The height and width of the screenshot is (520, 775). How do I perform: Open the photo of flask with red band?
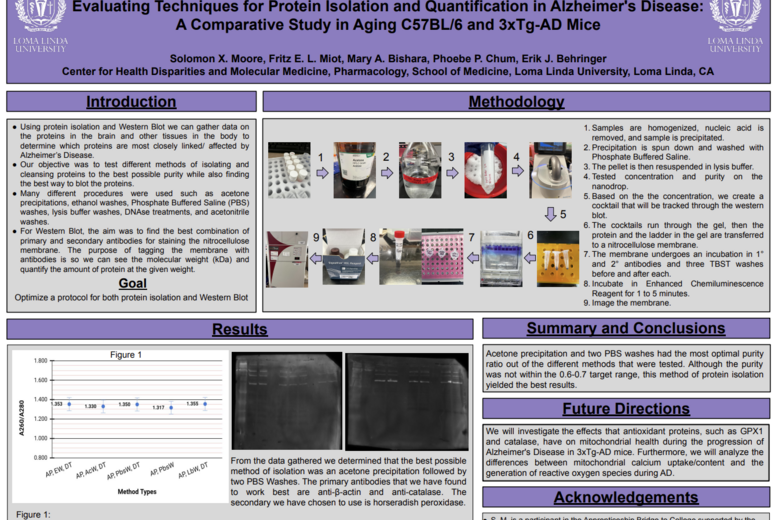click(x=420, y=171)
